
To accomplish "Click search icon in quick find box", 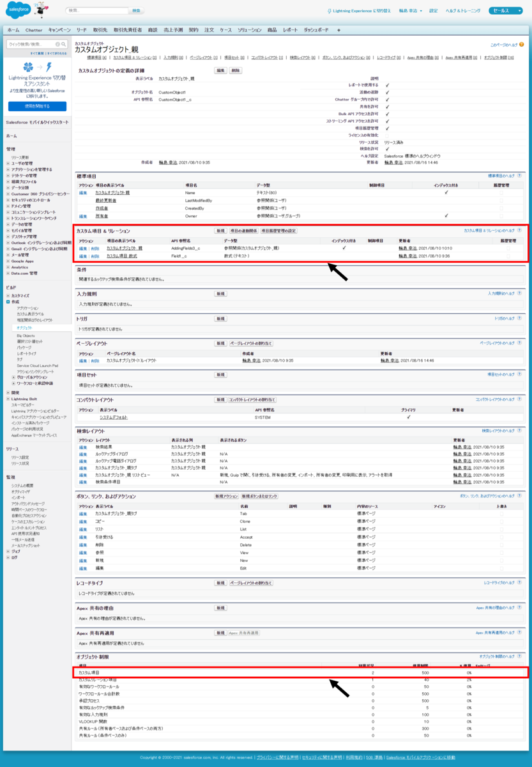I will [63, 44].
